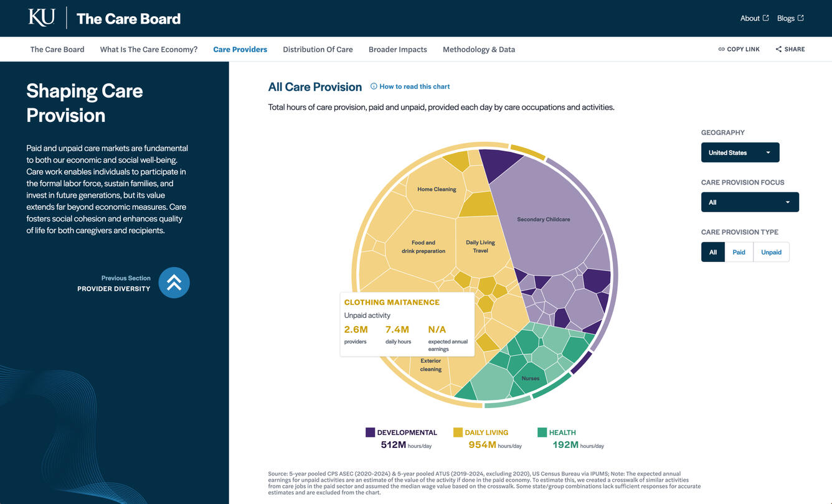Screen dimensions: 832x504
Task: Click the external-link icon next to Blogs
Action: tap(801, 17)
